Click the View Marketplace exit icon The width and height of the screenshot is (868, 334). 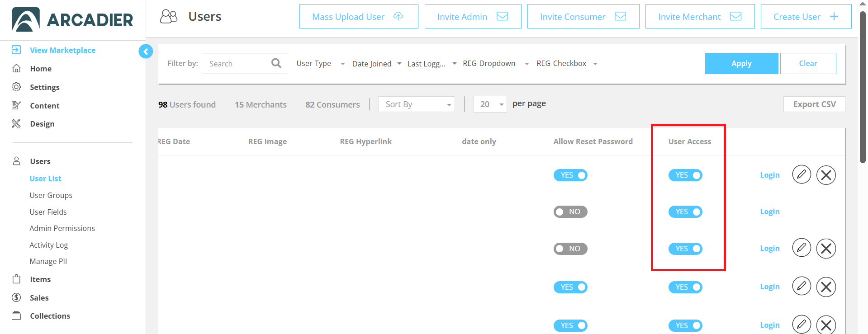tap(16, 50)
